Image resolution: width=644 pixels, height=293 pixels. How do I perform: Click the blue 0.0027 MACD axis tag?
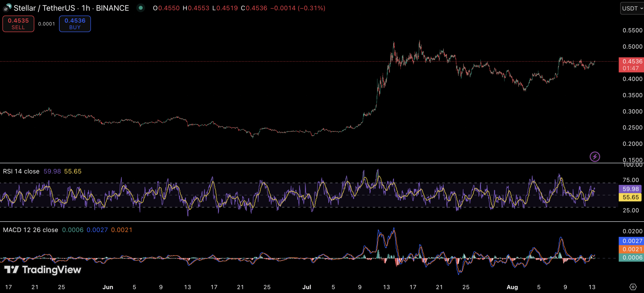pyautogui.click(x=631, y=241)
